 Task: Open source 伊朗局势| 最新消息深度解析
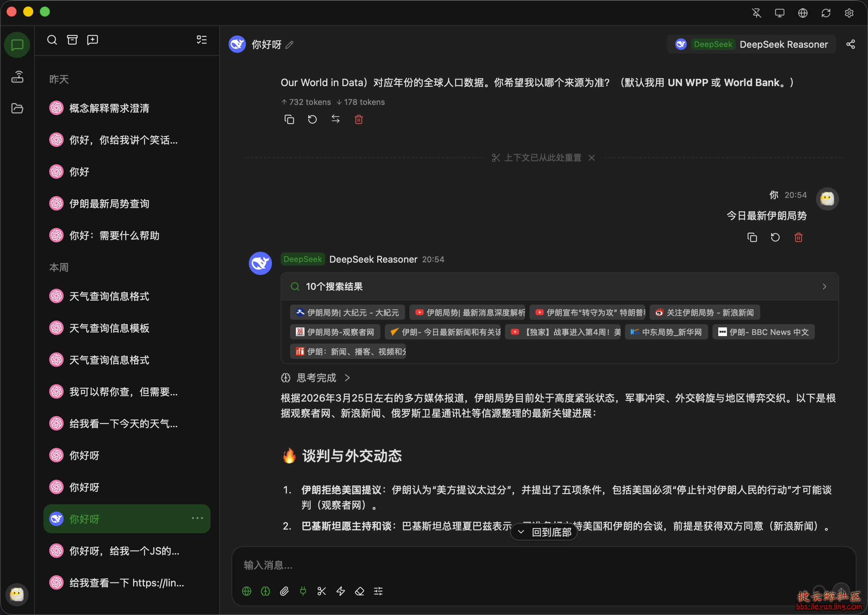[x=467, y=313]
